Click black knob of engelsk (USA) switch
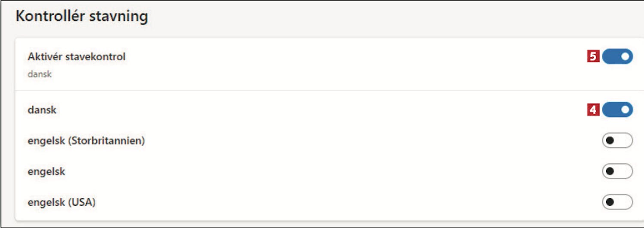 click(610, 202)
